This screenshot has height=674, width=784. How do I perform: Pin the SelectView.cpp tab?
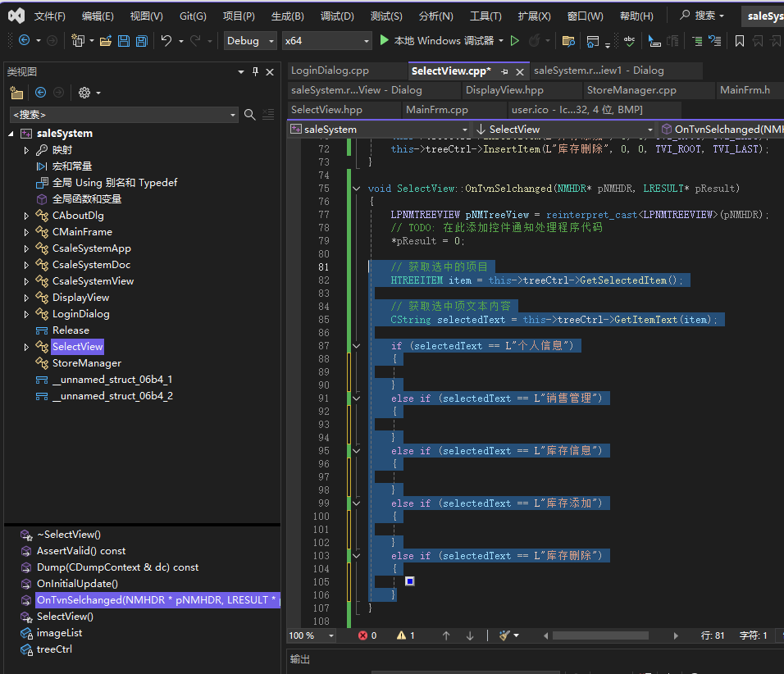[x=505, y=71]
